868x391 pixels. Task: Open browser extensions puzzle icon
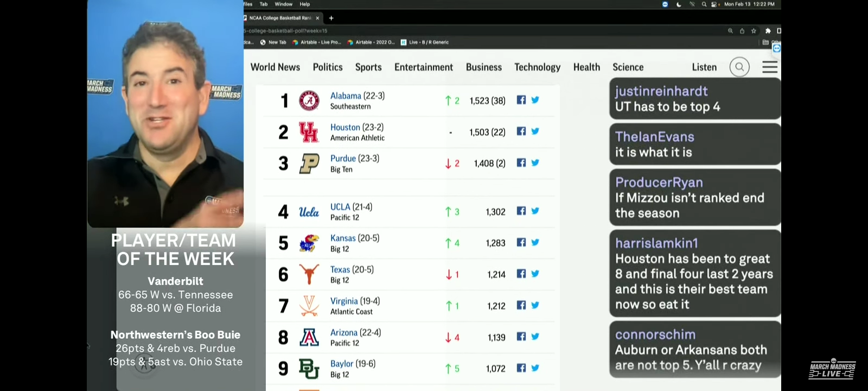click(x=768, y=31)
